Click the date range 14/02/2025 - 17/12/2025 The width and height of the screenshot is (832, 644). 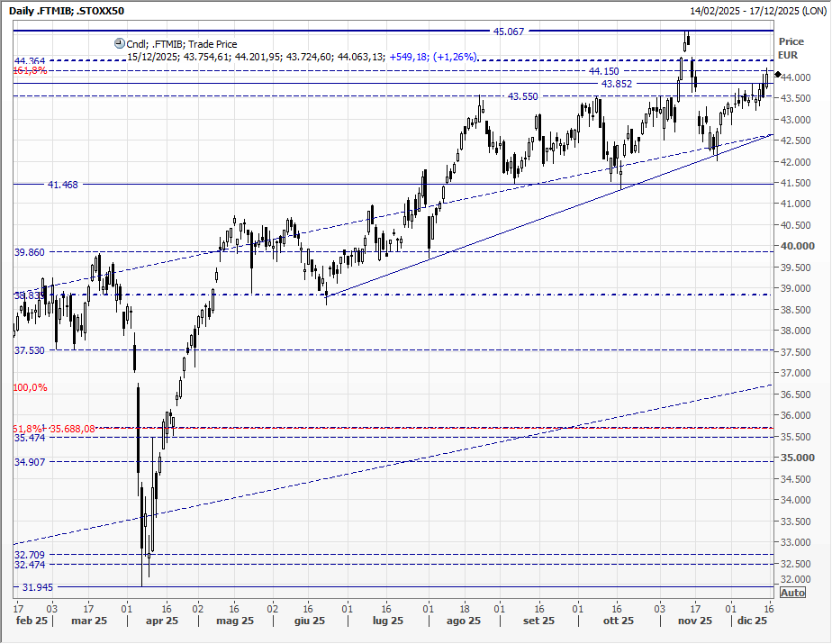758,10
